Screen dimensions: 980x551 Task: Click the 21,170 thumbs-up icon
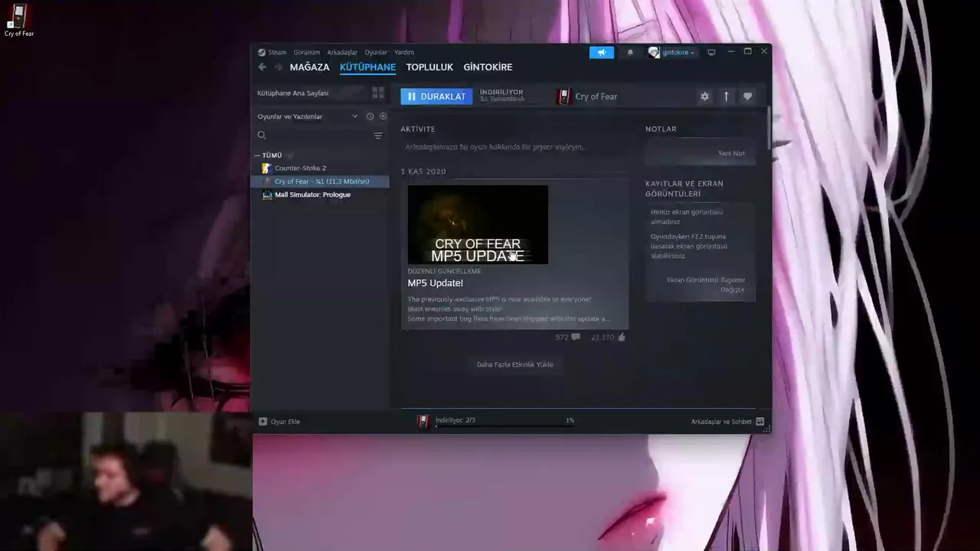[622, 337]
